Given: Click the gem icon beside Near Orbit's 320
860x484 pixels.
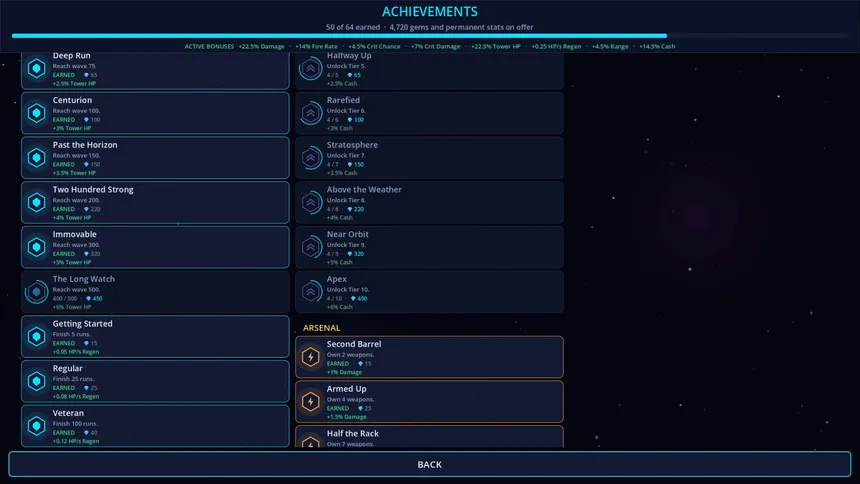Looking at the screenshot, I should pos(349,254).
